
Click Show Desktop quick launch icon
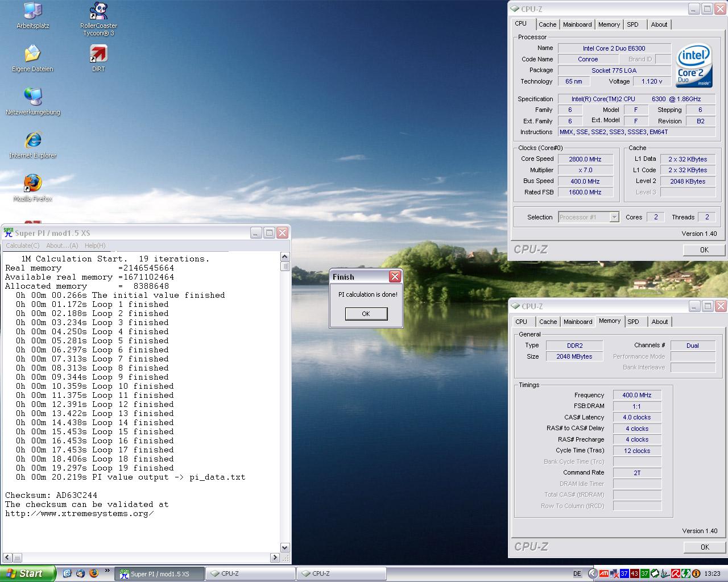67,573
